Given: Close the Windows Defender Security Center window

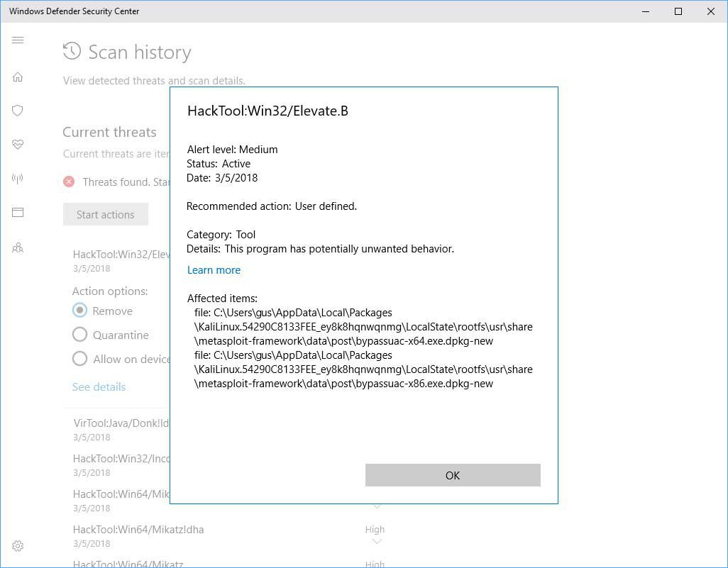Looking at the screenshot, I should pos(710,11).
